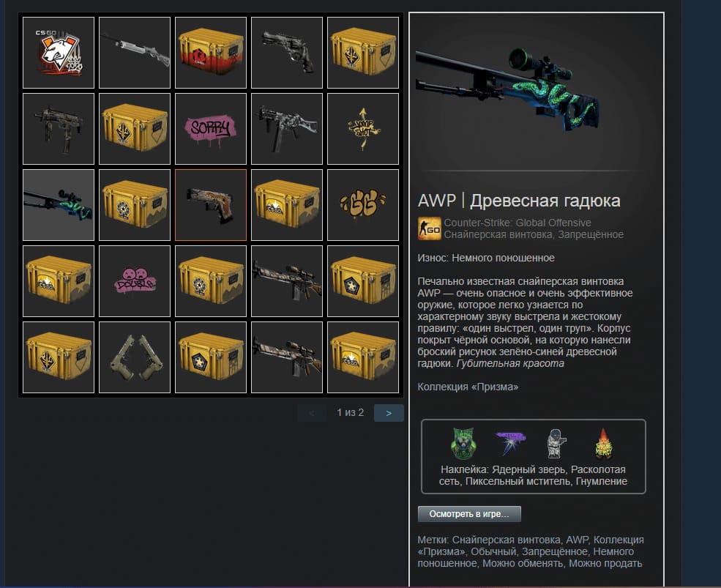The image size is (721, 588).
Task: Select the revolver pistol item
Action: (287, 53)
